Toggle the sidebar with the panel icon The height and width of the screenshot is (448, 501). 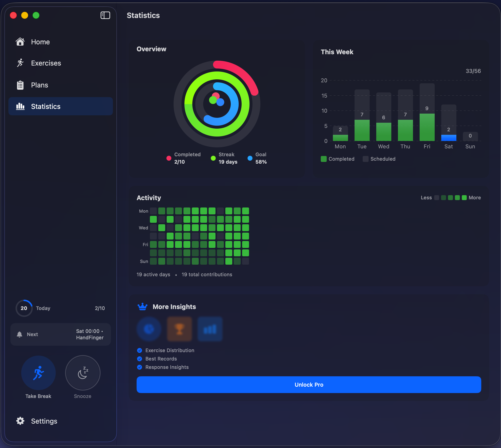[x=105, y=15]
